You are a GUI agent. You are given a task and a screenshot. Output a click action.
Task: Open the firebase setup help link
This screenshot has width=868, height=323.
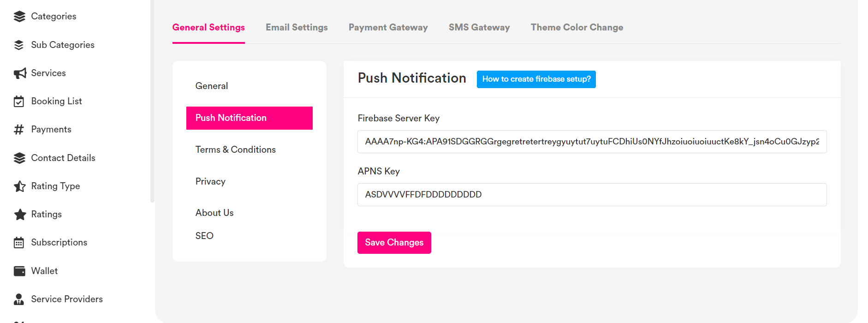click(536, 79)
